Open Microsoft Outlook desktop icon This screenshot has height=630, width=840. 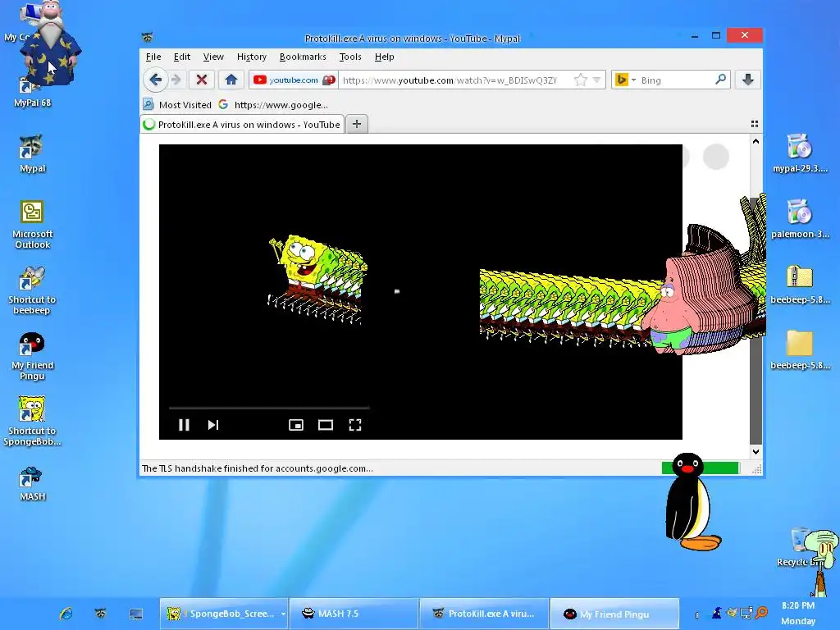point(32,225)
